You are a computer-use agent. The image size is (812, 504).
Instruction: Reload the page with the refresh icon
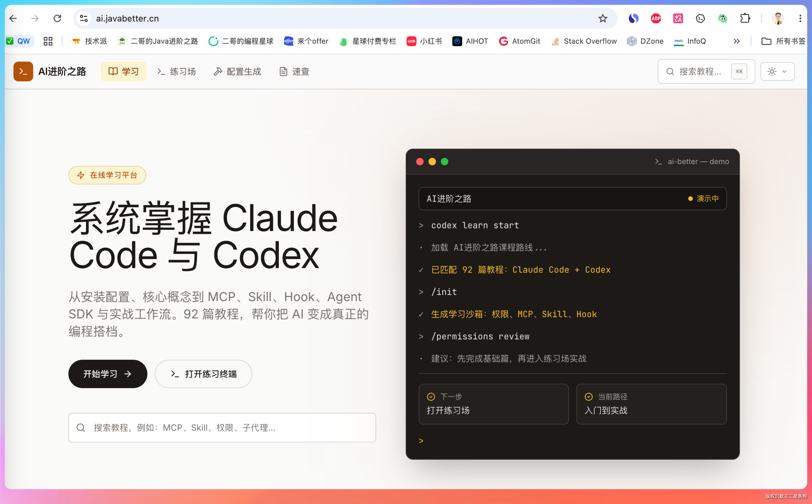[57, 18]
